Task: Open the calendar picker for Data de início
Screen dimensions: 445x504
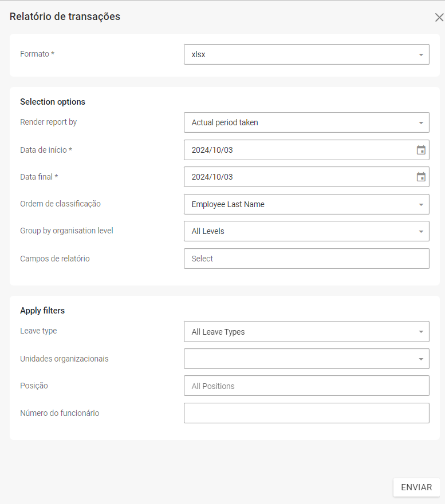Action: 421,150
